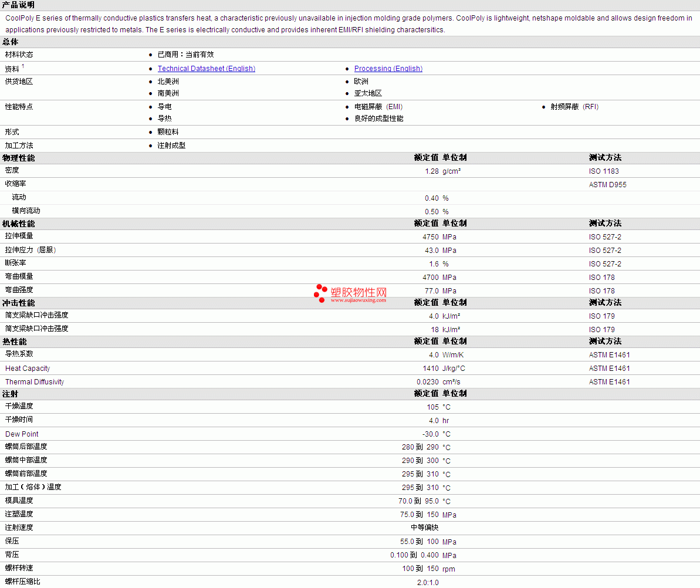Select the 材料状态 row label

click(19, 55)
